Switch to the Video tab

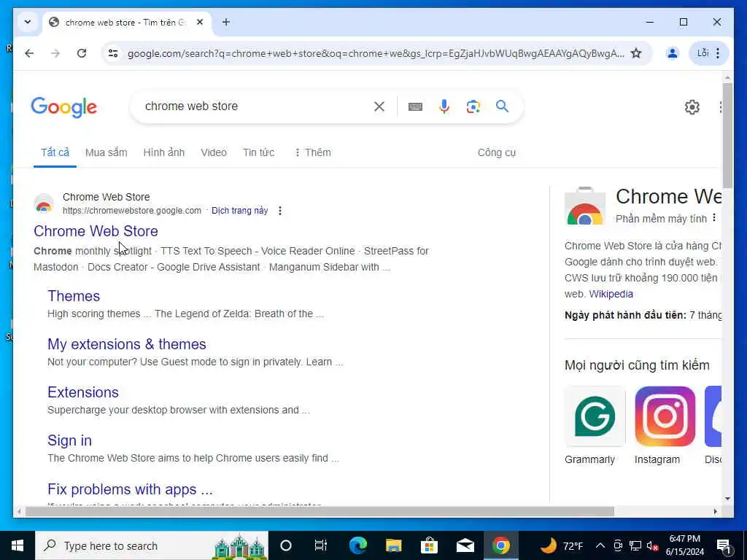coord(214,152)
